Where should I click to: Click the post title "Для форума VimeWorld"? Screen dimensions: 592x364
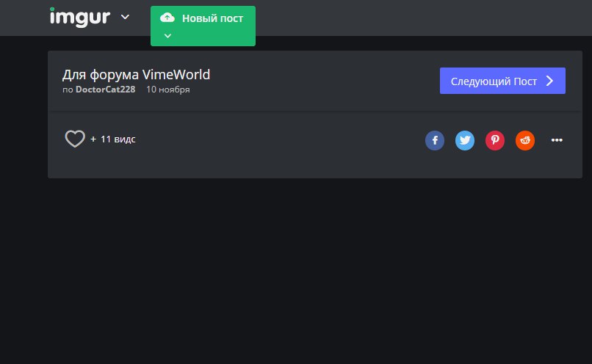[136, 75]
